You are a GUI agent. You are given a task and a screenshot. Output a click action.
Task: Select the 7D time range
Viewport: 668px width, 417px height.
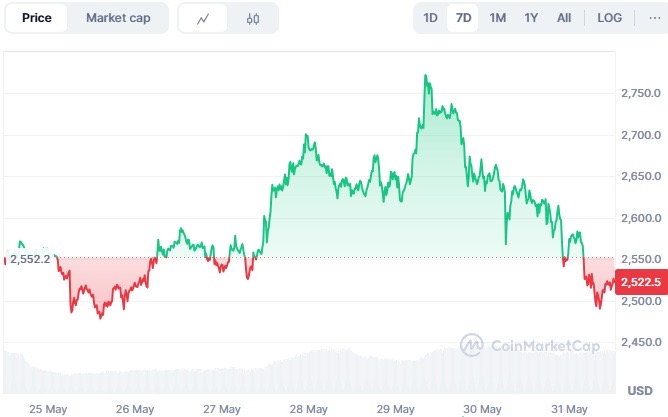pyautogui.click(x=463, y=18)
